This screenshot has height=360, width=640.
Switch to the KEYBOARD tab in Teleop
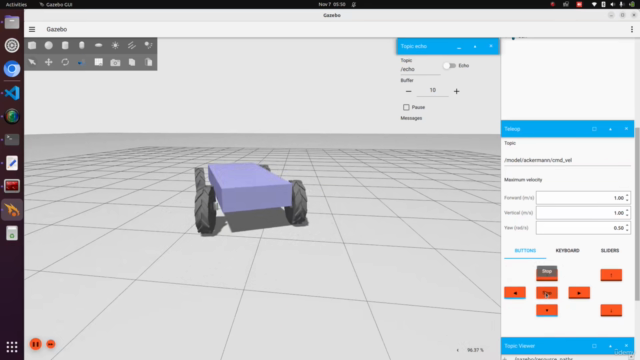click(x=567, y=251)
